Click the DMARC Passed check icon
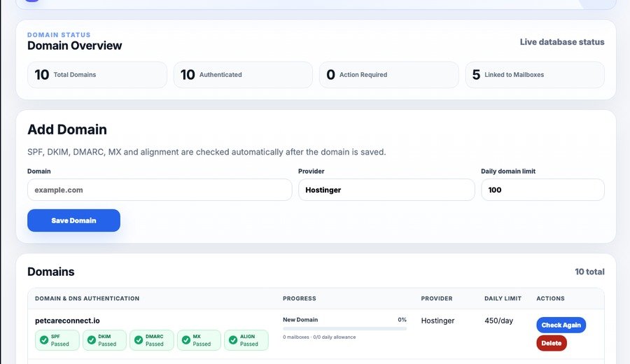 (x=139, y=340)
